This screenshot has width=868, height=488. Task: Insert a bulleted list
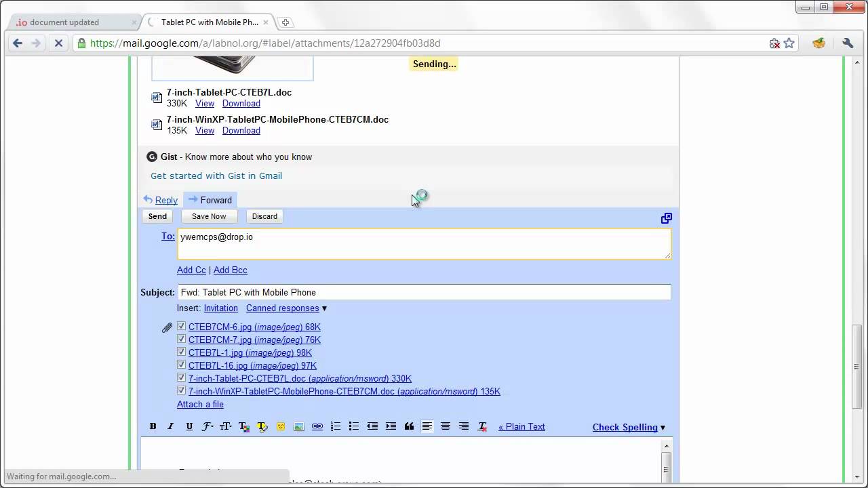(x=354, y=426)
